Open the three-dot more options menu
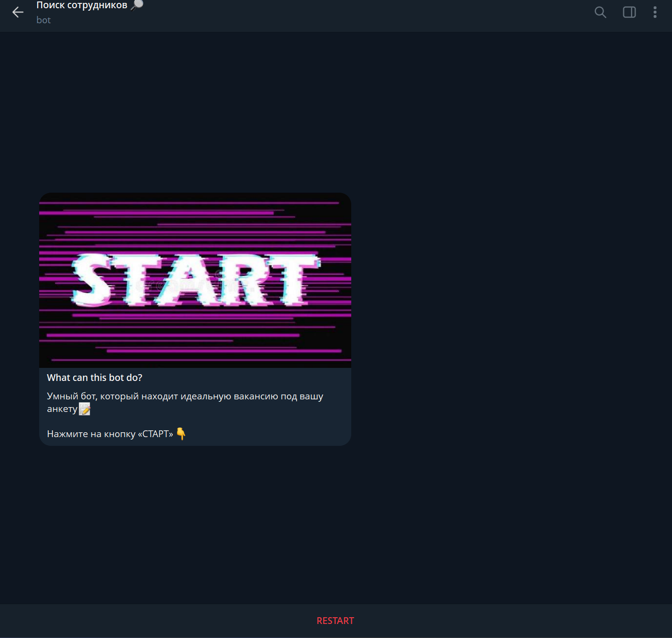The width and height of the screenshot is (672, 638). pos(655,12)
